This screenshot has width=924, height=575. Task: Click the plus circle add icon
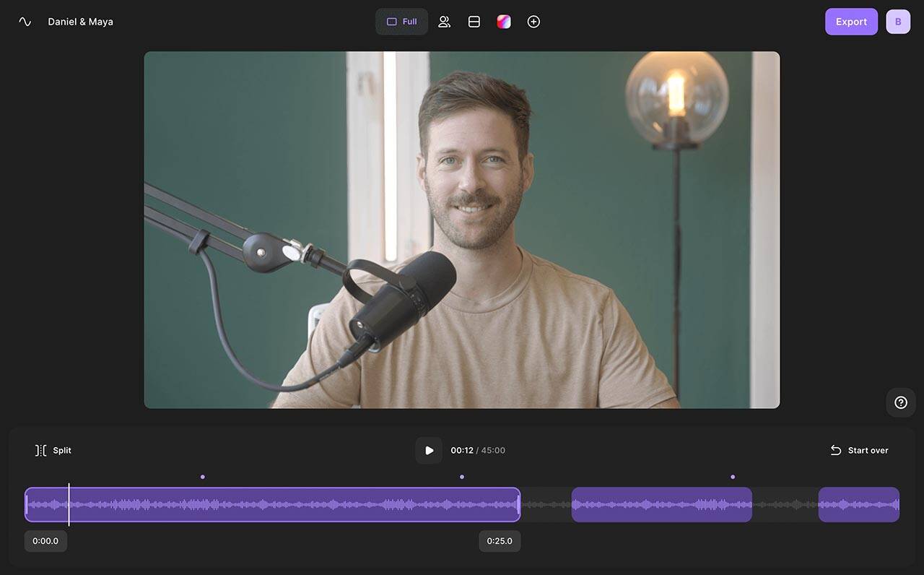point(533,22)
